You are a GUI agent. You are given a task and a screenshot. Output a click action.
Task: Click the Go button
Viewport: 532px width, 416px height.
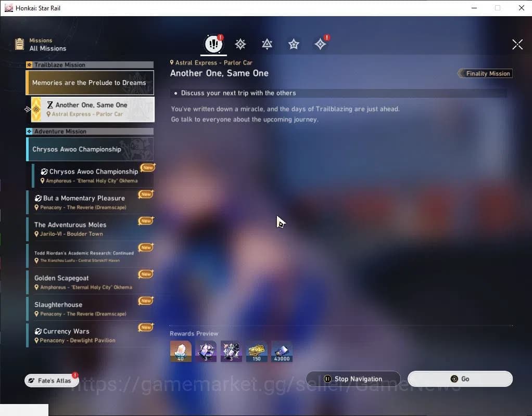(460, 379)
